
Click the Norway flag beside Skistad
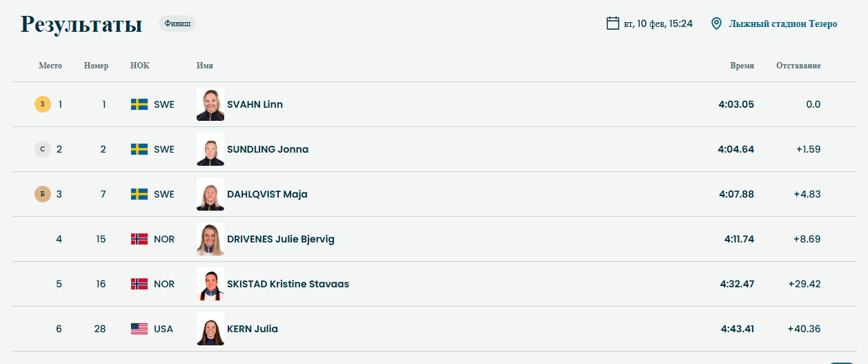pos(139,284)
